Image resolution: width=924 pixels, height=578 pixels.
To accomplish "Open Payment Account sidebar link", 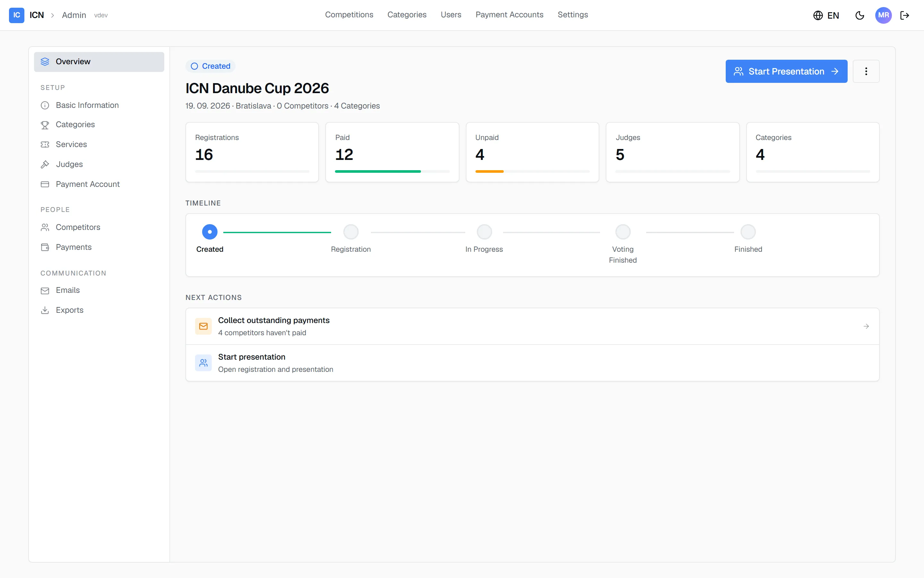I will click(x=99, y=184).
